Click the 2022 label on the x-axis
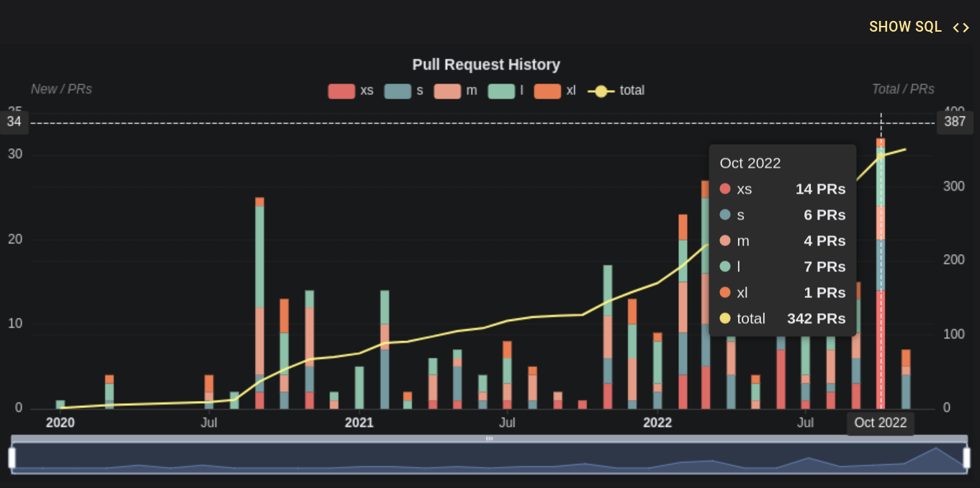980x488 pixels. coord(657,423)
